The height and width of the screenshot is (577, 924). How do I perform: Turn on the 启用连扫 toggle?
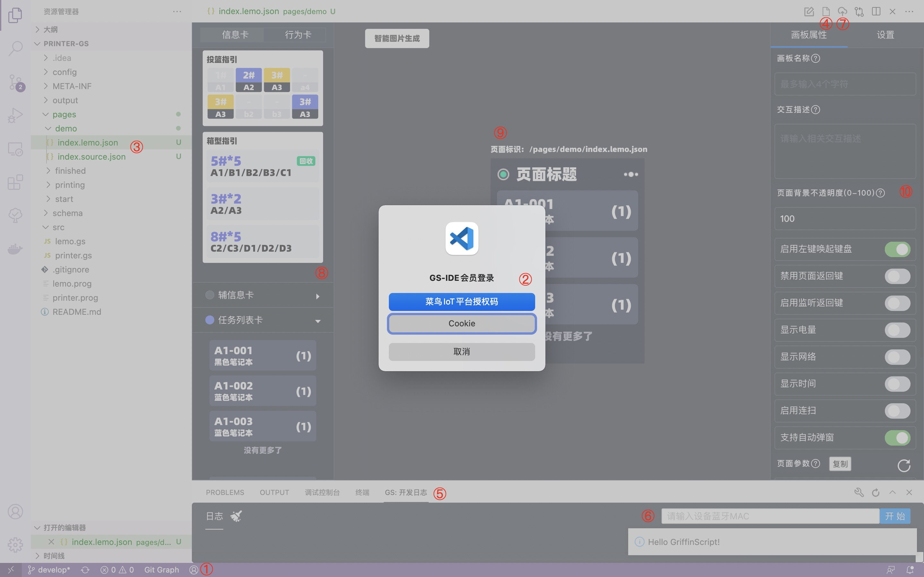pyautogui.click(x=897, y=411)
